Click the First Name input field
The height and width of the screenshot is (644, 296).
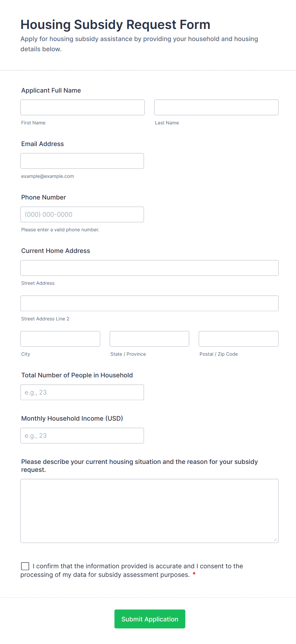coord(82,108)
